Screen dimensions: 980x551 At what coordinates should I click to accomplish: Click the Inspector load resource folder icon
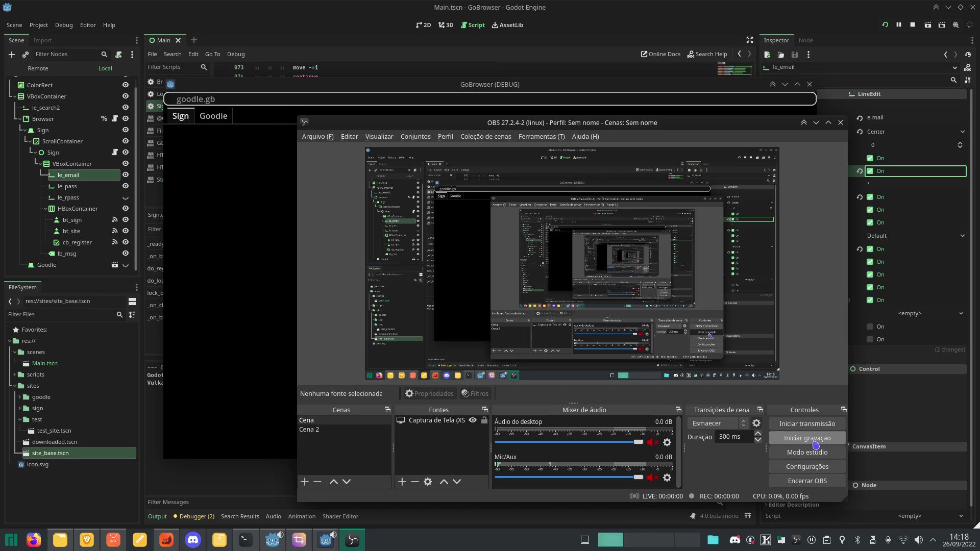(780, 55)
